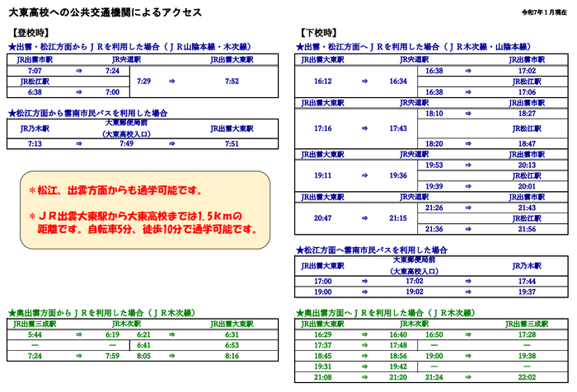
Task: Select the 7:29 JR宍道駅 departure time
Action: point(143,82)
